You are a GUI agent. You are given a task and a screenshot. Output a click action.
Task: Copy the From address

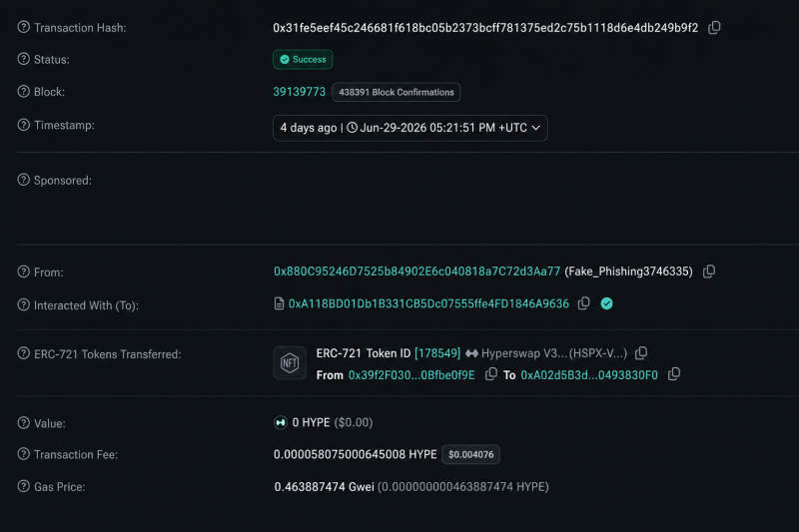(709, 271)
